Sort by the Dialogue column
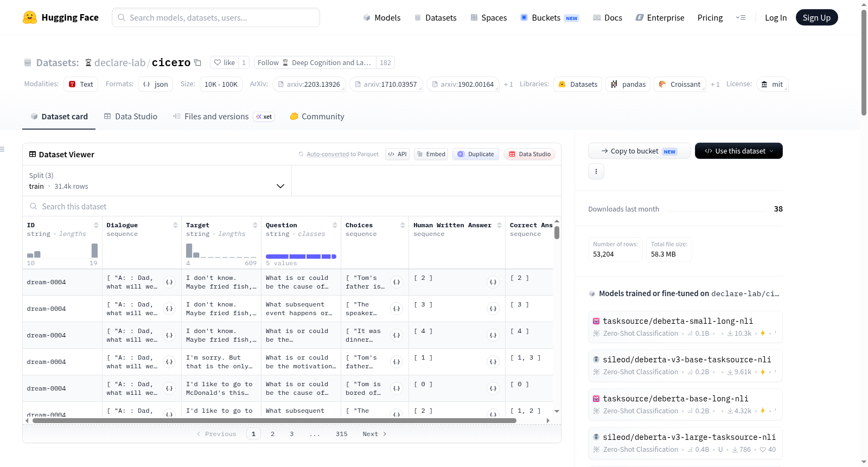This screenshot has width=868, height=467. click(x=175, y=225)
